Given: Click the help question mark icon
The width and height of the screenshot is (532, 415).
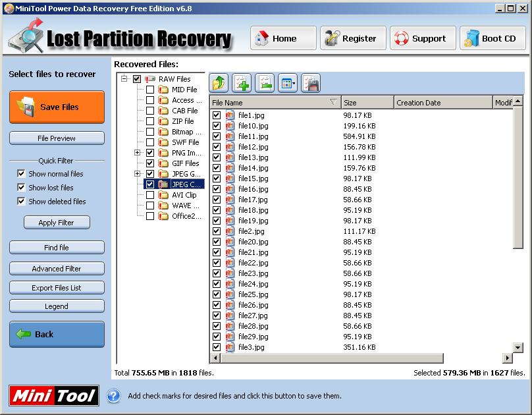Looking at the screenshot, I should pyautogui.click(x=114, y=396).
